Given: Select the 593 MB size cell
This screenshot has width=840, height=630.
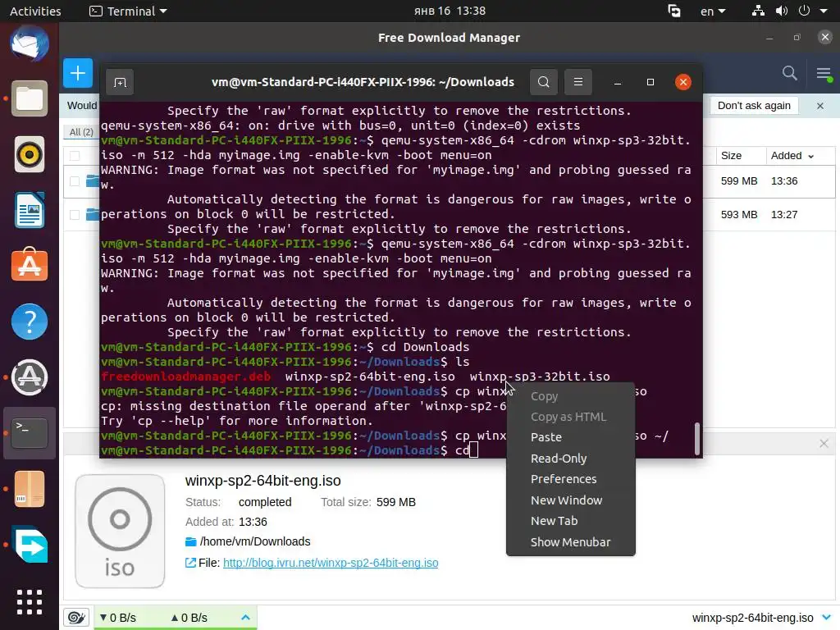Looking at the screenshot, I should click(x=739, y=215).
